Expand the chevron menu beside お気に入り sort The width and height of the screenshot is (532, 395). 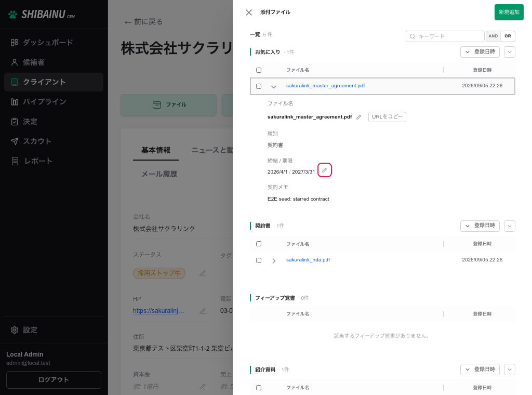tap(510, 52)
